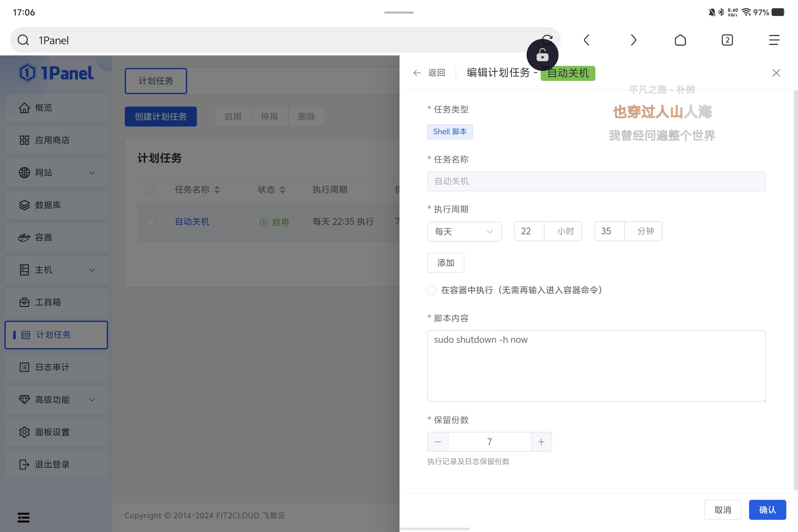
Task: Open the browser tabs counter icon
Action: click(727, 40)
